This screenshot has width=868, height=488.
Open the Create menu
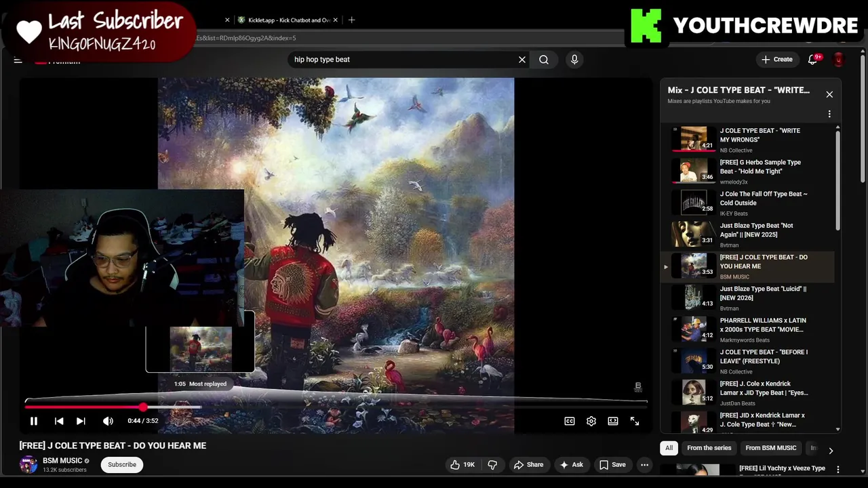point(777,60)
